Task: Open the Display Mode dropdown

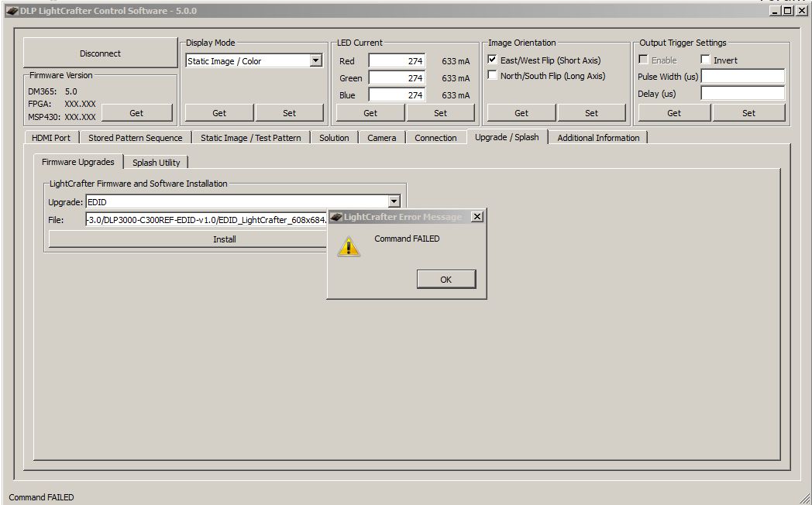Action: (x=315, y=60)
